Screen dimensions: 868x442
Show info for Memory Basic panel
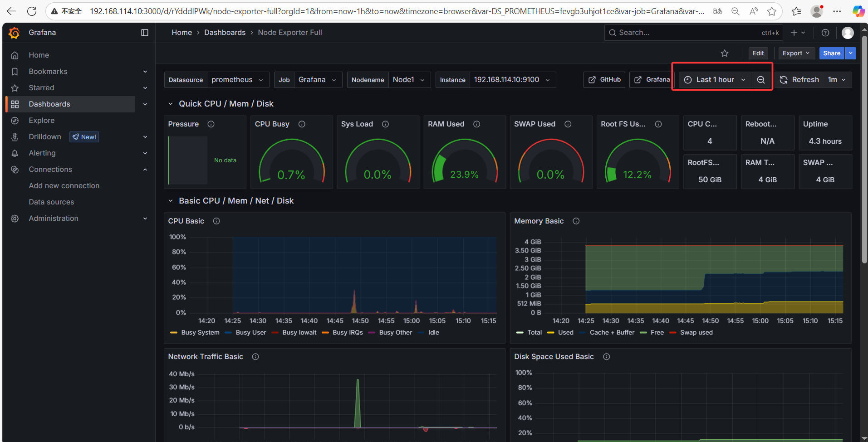576,221
